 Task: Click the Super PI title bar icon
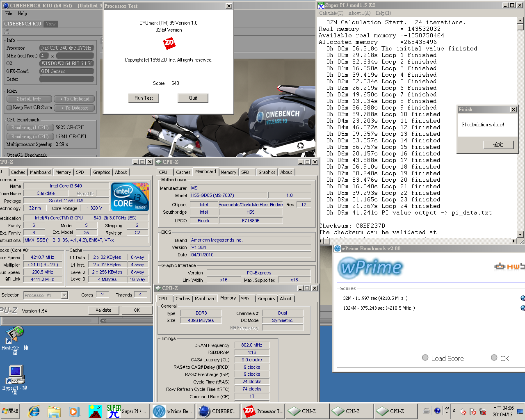[321, 5]
